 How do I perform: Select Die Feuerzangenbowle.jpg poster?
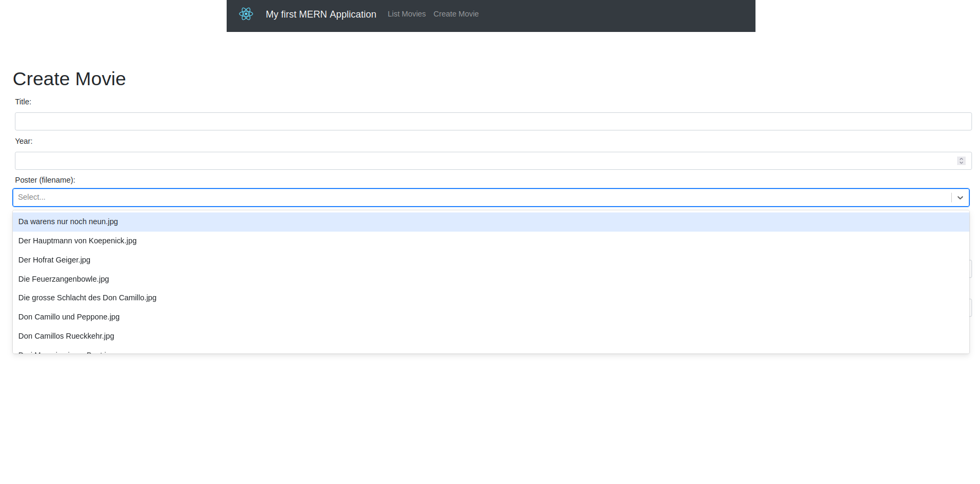(x=491, y=279)
